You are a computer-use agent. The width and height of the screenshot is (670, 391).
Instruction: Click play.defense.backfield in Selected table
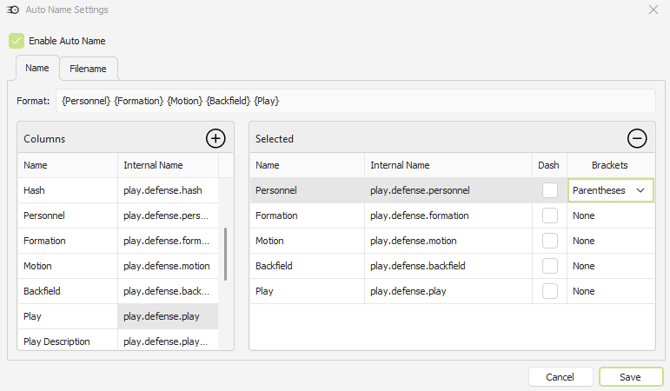[x=448, y=266]
